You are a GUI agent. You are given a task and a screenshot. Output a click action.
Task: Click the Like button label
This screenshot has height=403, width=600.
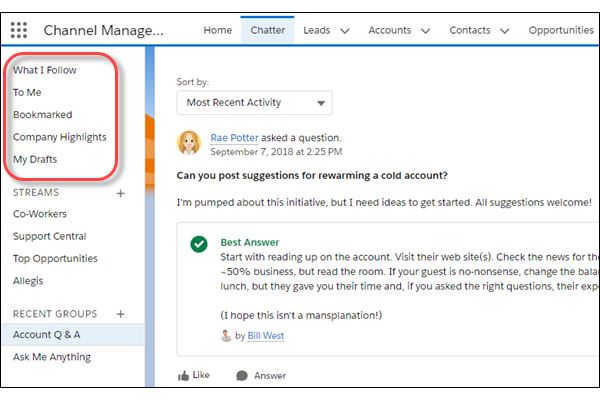pos(201,375)
